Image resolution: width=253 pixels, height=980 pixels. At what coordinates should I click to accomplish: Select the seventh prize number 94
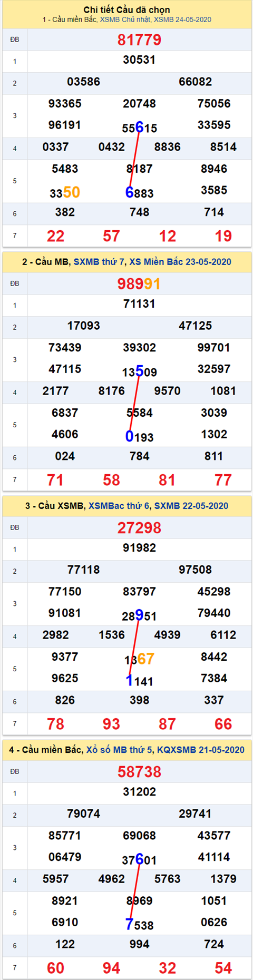click(x=111, y=968)
